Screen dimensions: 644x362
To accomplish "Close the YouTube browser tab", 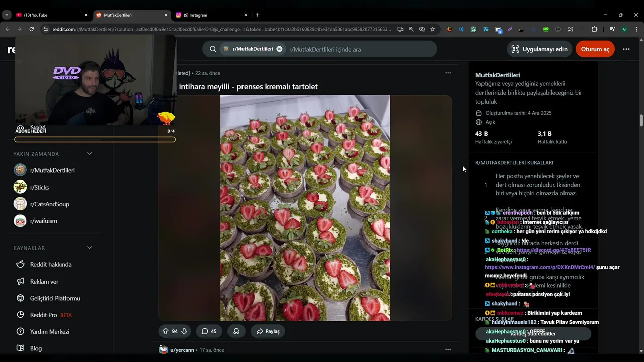I will 86,15.
